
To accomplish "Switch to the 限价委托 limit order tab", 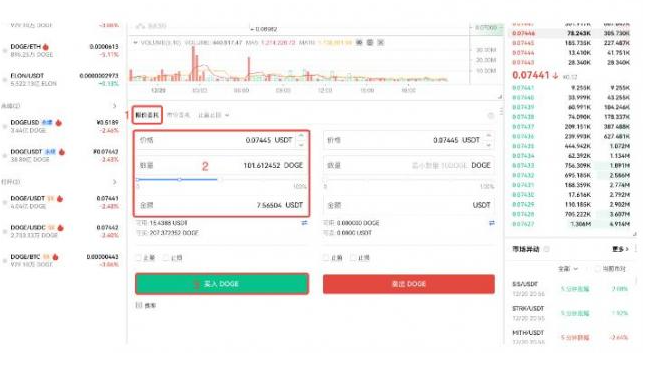I will coord(147,115).
